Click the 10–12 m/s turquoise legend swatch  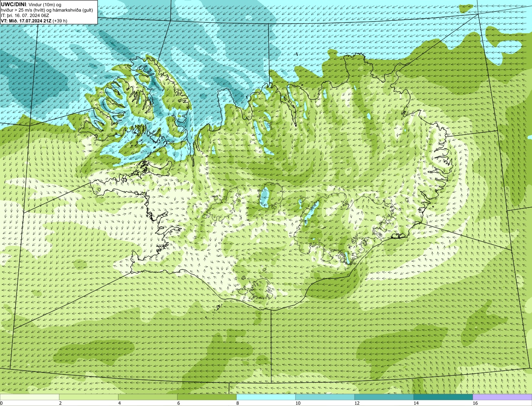(x=325, y=397)
